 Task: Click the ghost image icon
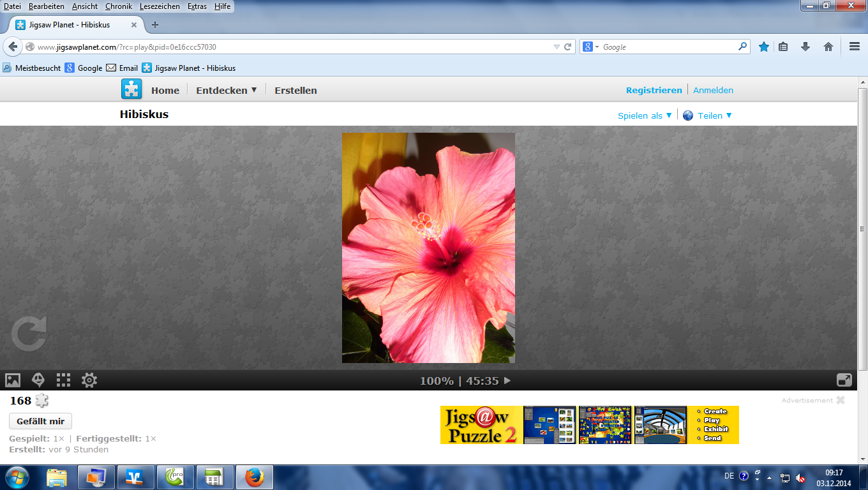(38, 380)
